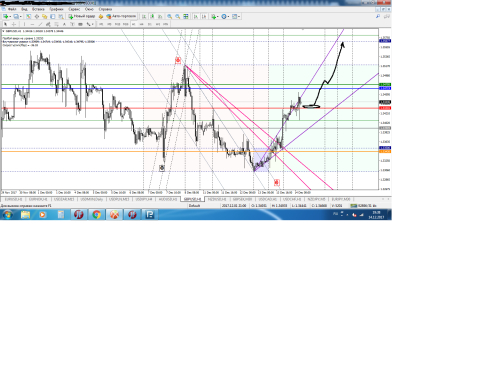500x375 pixels.
Task: Open Google Chrome from the taskbar
Action: point(96,215)
